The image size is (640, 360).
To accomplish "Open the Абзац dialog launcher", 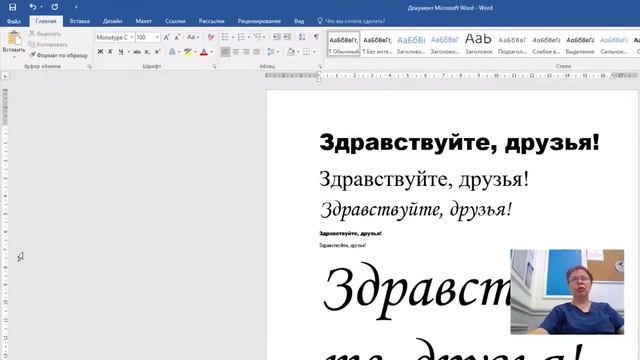I will point(320,67).
